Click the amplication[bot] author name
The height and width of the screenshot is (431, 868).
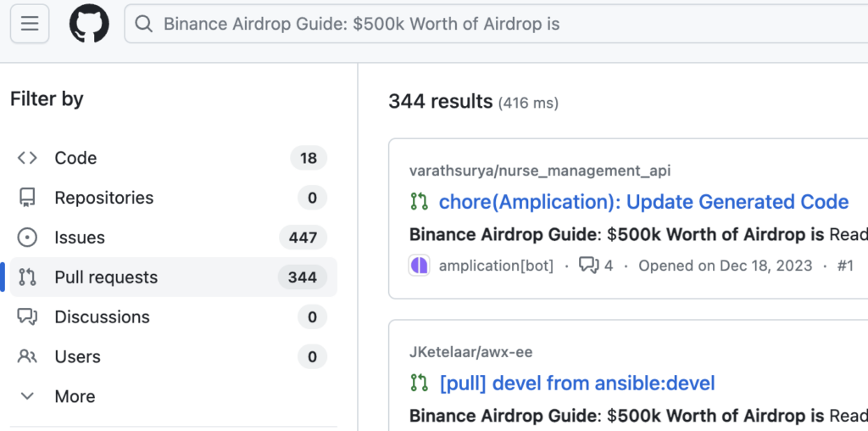click(496, 266)
